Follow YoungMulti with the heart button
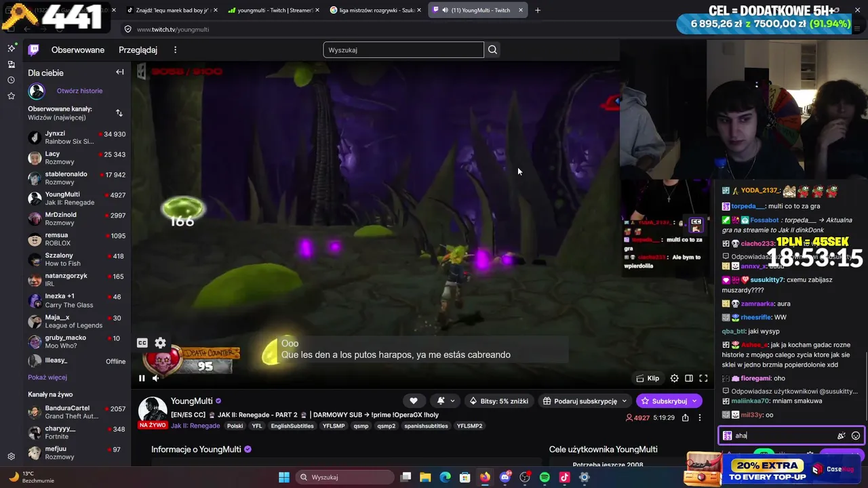The image size is (868, 488). (414, 401)
